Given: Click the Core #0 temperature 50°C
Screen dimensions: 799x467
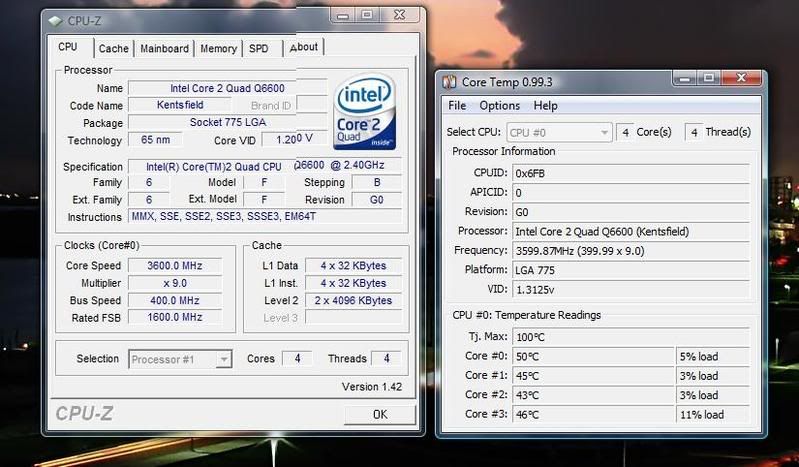Looking at the screenshot, I should coord(594,356).
